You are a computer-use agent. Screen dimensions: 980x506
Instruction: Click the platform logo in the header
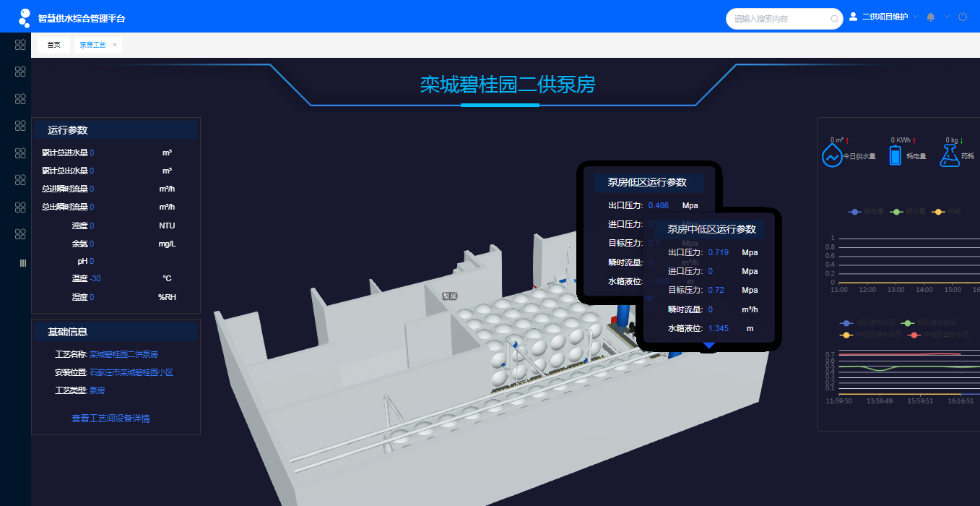coord(25,17)
